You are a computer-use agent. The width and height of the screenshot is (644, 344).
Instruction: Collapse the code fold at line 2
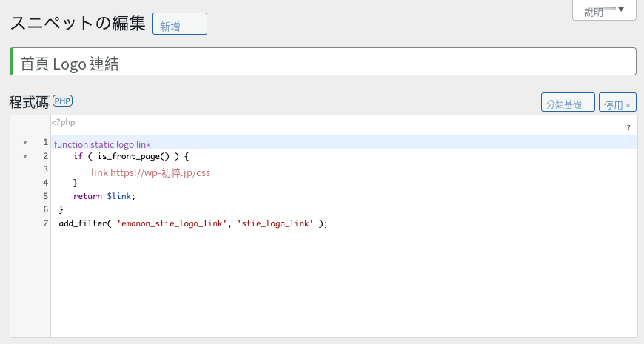click(25, 156)
